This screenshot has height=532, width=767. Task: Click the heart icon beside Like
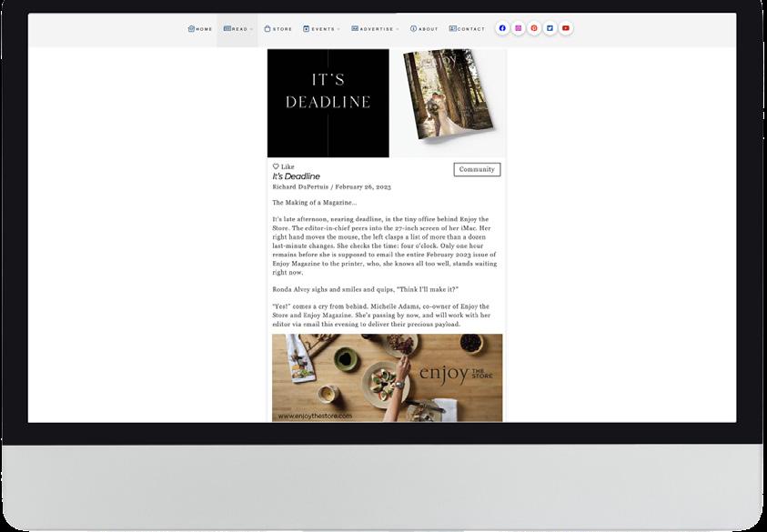click(276, 166)
